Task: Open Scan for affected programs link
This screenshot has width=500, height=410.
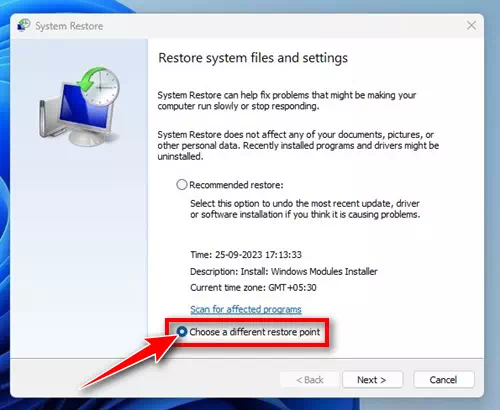Action: pos(246,309)
